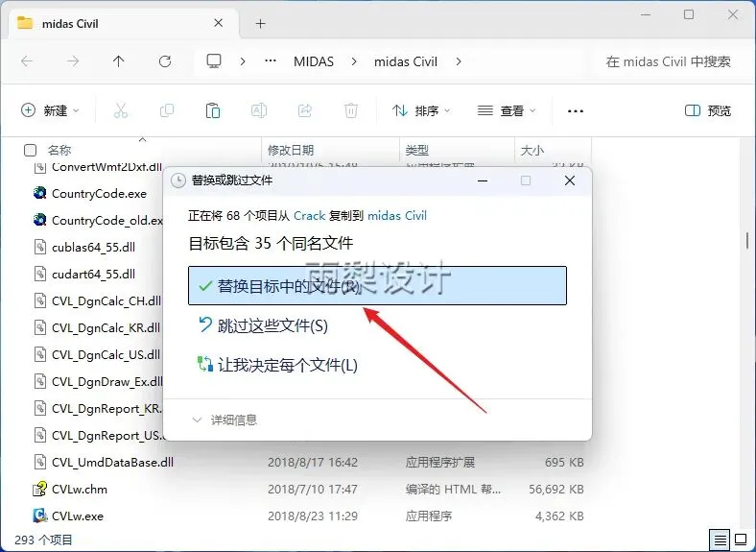Minimize the 替换或跳过文件 dialog

pyautogui.click(x=483, y=180)
